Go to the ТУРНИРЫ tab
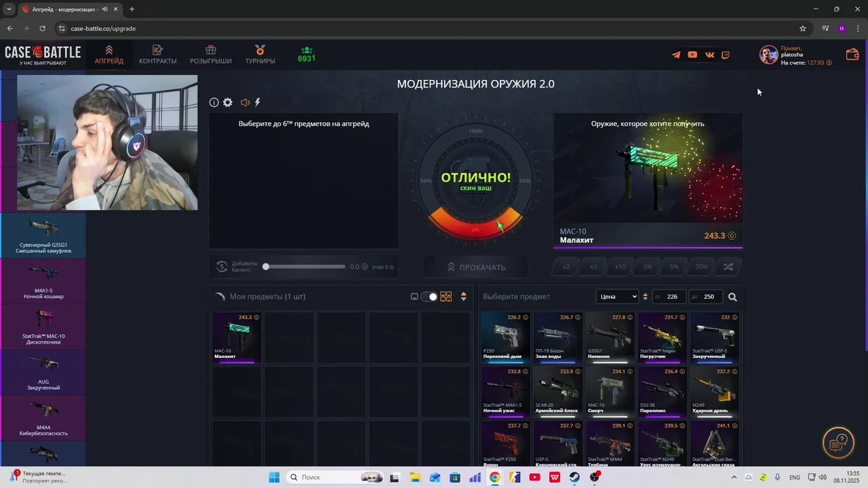Image resolution: width=868 pixels, height=488 pixels. [260, 55]
